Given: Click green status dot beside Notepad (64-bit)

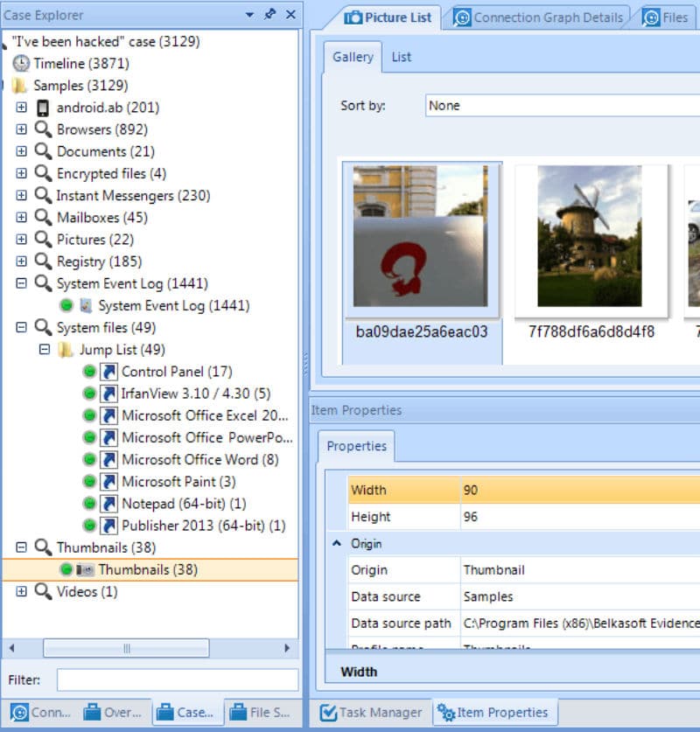Looking at the screenshot, I should coord(89,504).
